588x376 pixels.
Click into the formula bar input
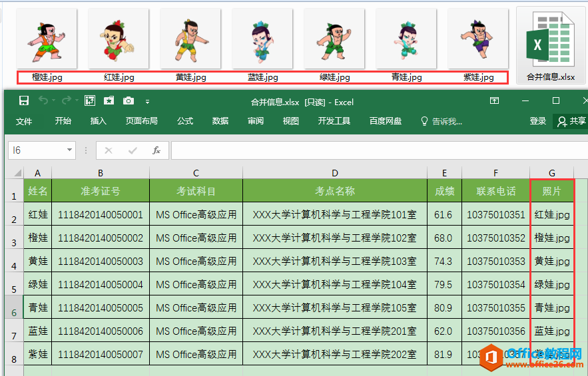click(379, 150)
